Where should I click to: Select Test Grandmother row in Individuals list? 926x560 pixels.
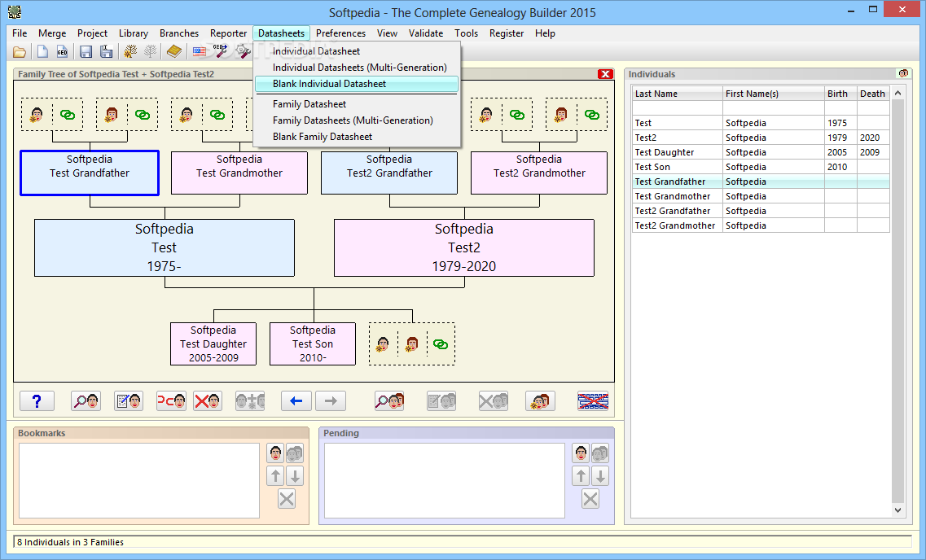761,196
